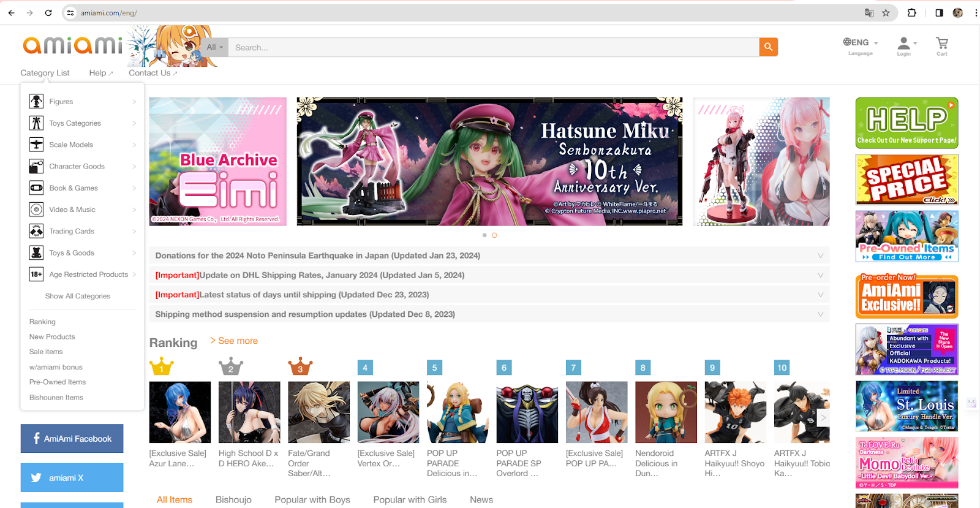
Task: Select the Popular with Boys tab
Action: pos(312,499)
